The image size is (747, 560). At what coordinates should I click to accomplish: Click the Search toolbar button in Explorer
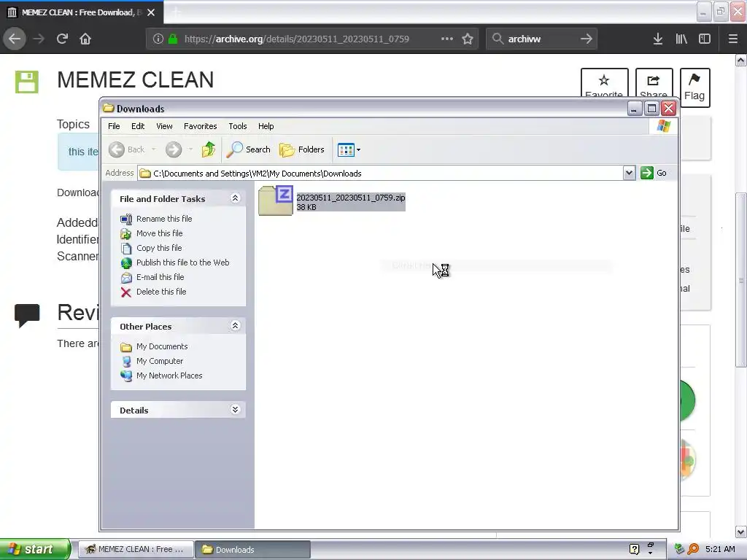(248, 149)
